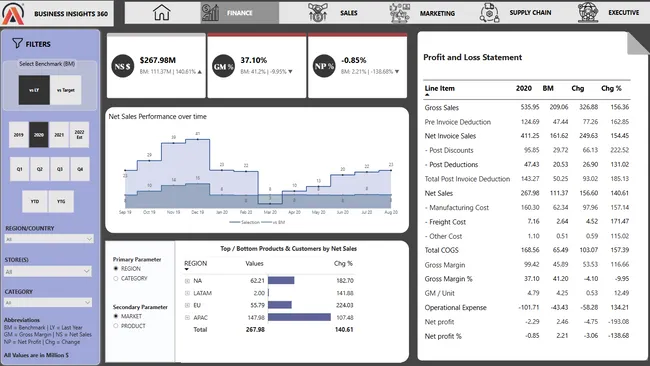This screenshot has height=366, width=650.
Task: Click the Business Insights 360 logo
Action: point(13,13)
